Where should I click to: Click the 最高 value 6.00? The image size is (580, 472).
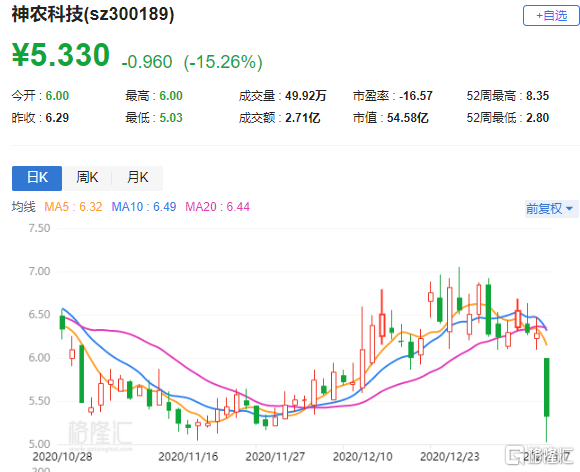click(x=171, y=96)
